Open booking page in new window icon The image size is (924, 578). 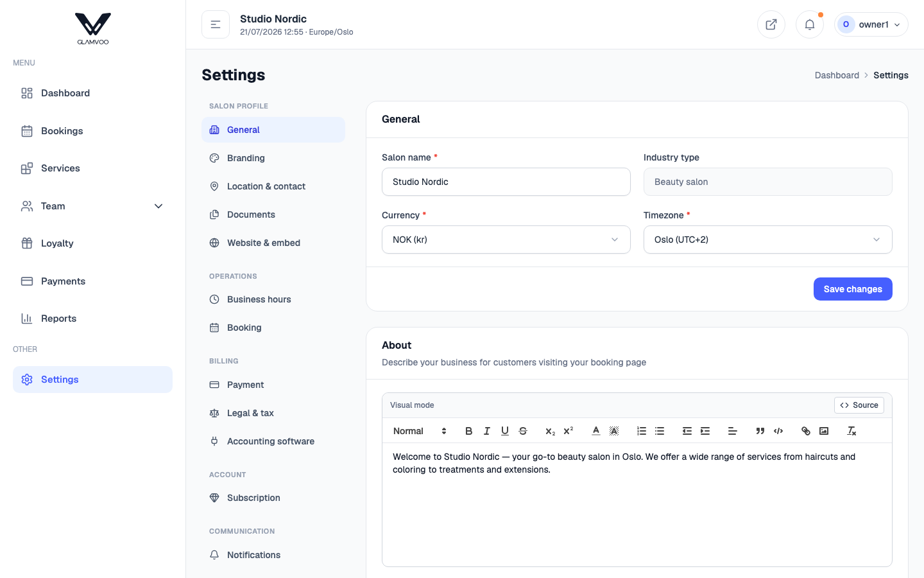[x=771, y=24]
